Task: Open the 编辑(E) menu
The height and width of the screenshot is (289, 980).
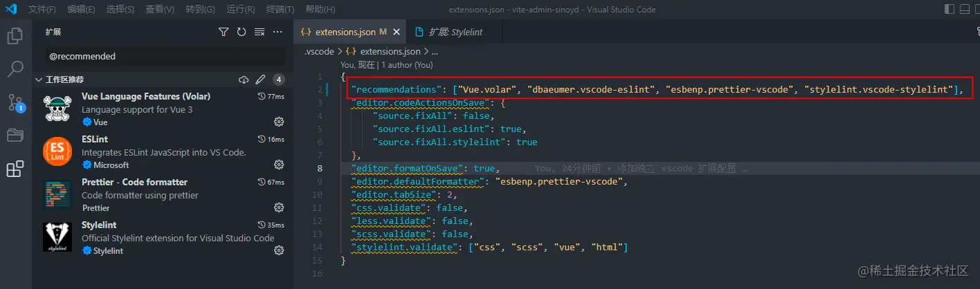Action: click(x=82, y=10)
